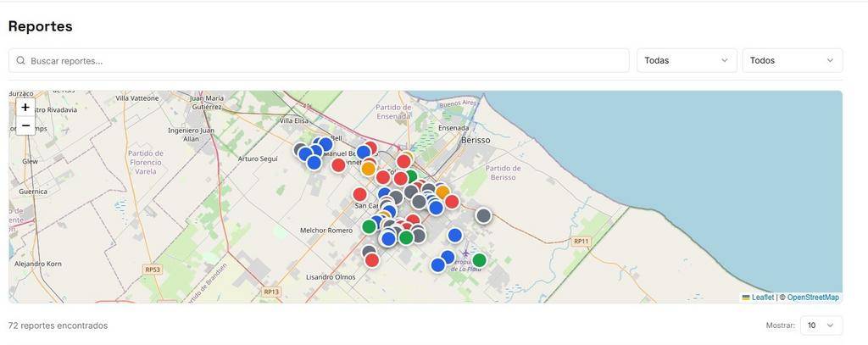This screenshot has height=345, width=868.
Task: Open the Mostrar 10 page size dropdown
Action: pyautogui.click(x=821, y=326)
